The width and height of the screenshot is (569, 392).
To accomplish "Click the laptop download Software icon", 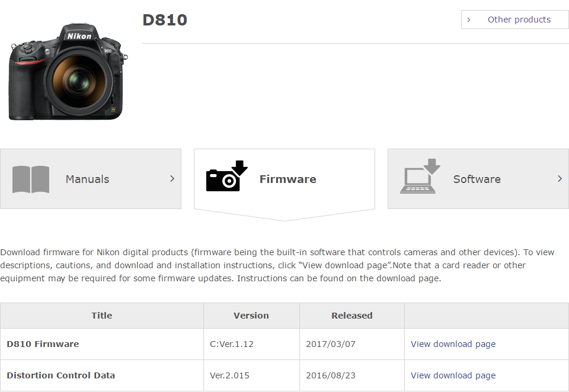I will tap(420, 176).
